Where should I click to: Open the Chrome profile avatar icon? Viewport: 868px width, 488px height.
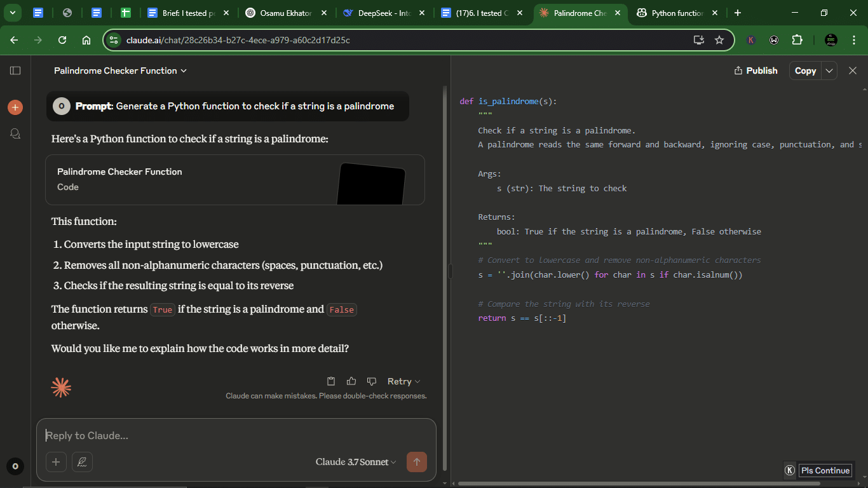[831, 40]
